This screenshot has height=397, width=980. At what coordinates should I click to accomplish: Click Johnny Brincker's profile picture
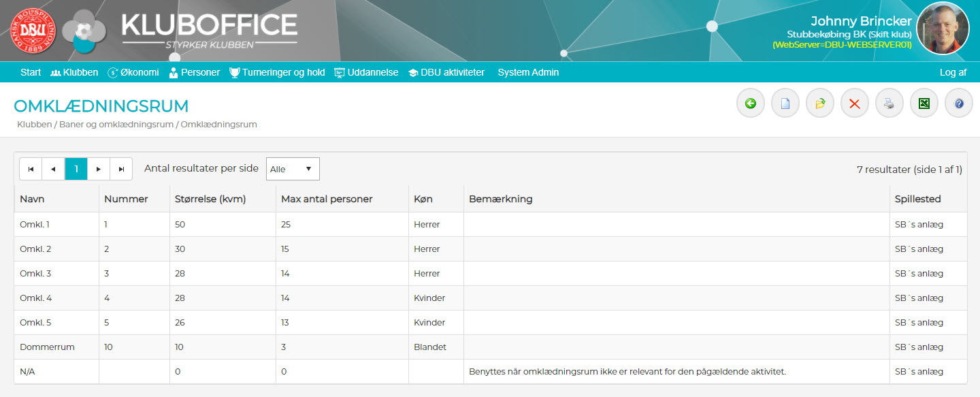point(943,29)
